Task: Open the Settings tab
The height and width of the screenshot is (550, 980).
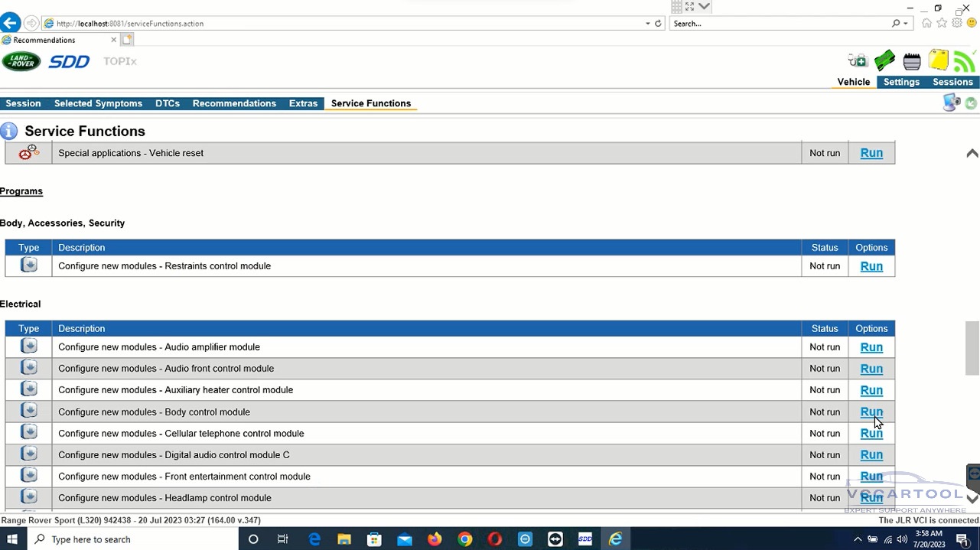Action: 901,82
